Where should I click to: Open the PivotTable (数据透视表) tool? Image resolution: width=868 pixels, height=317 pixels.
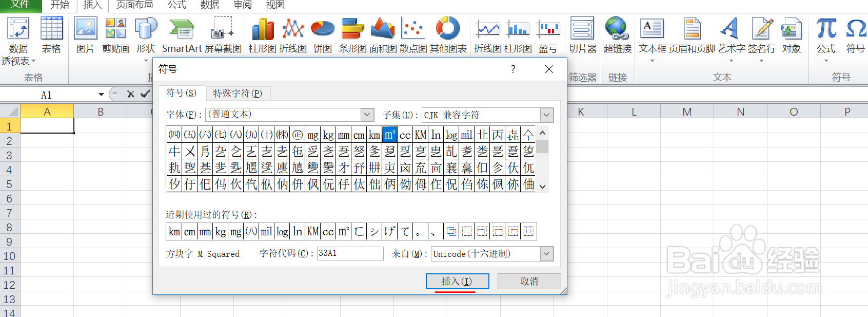pyautogui.click(x=18, y=41)
